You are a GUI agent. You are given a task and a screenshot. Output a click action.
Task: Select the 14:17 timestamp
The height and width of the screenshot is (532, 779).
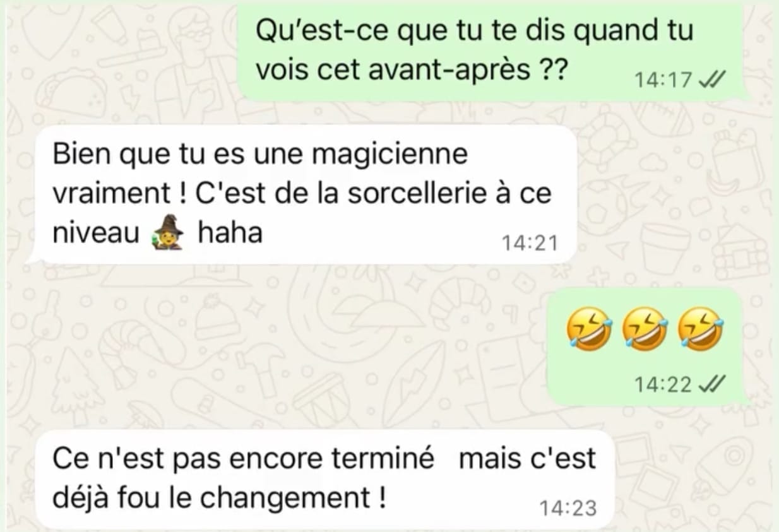(x=663, y=80)
